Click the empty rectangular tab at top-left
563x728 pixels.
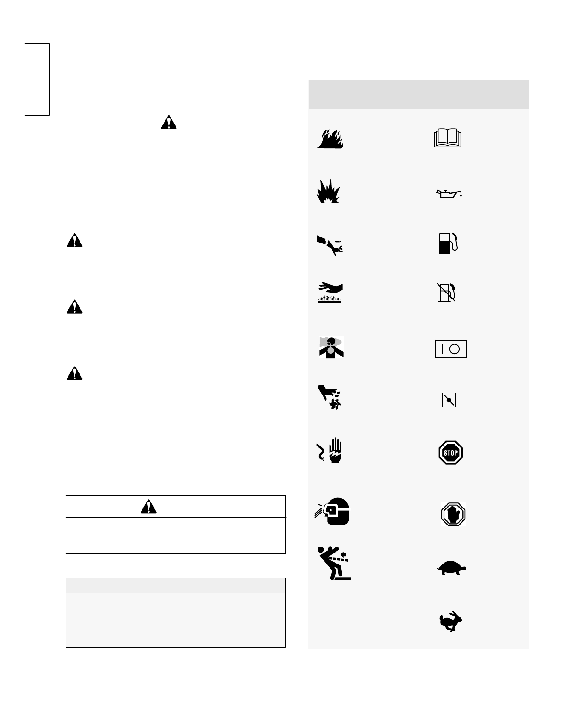click(x=37, y=79)
